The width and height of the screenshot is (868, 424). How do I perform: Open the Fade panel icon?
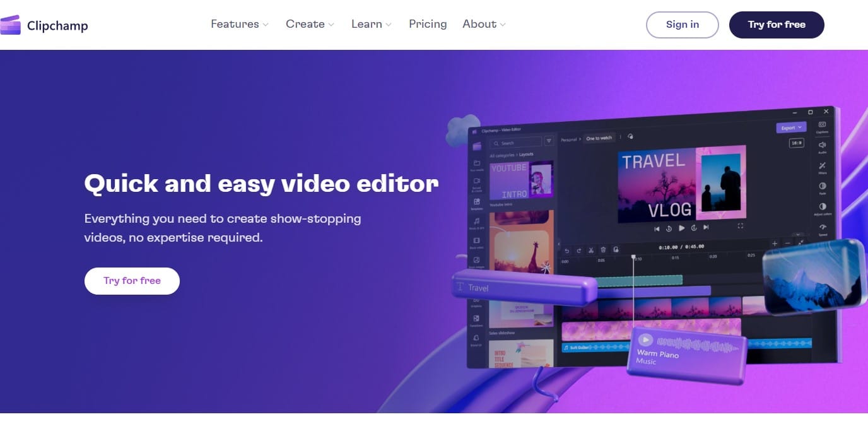point(822,188)
